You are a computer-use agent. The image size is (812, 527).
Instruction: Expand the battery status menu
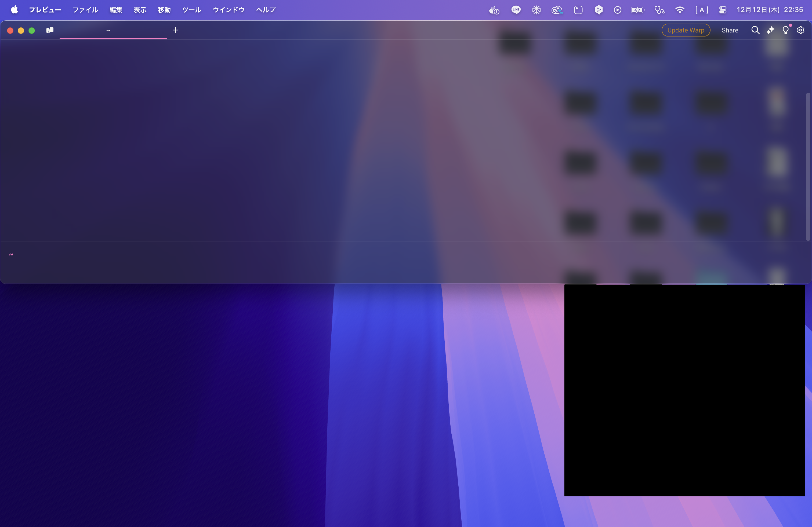[x=637, y=10]
